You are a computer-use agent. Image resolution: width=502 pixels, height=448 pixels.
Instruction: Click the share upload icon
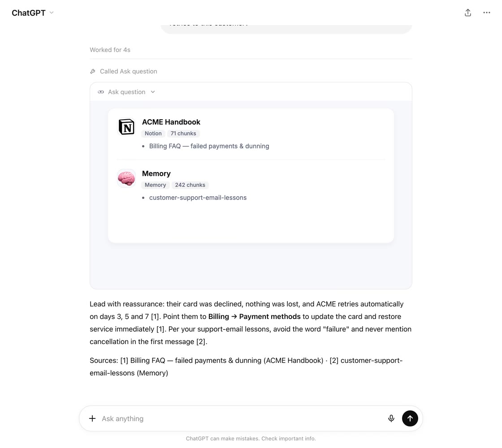point(468,13)
